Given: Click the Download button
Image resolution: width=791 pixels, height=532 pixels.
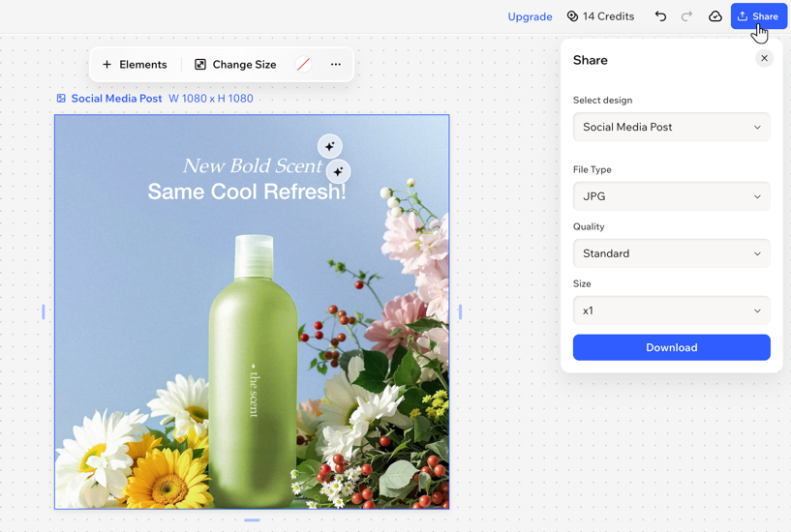Looking at the screenshot, I should pos(672,347).
